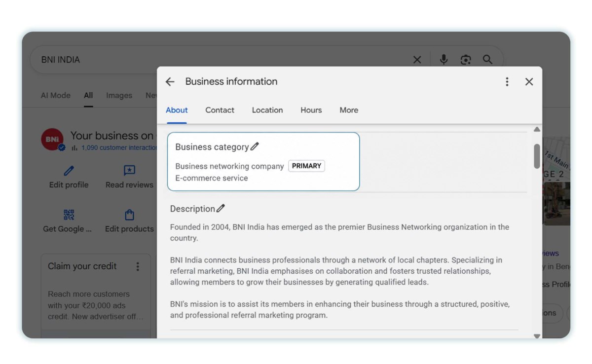Image resolution: width=592 pixels, height=364 pixels.
Task: Open the 1,090 customer interactions link
Action: (119, 147)
